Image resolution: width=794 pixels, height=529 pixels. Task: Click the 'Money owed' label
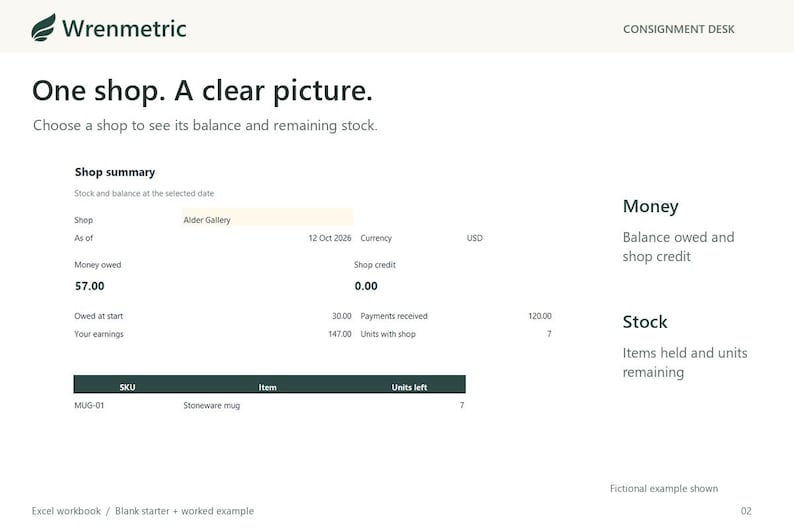98,265
